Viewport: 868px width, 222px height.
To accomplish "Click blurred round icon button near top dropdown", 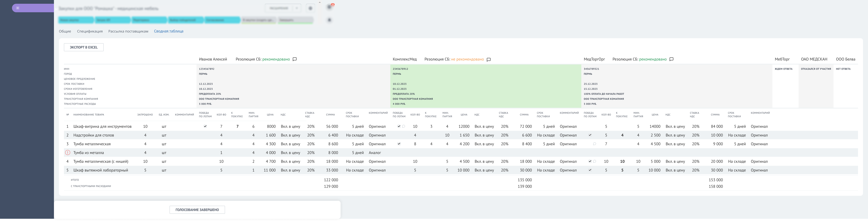I will point(310,8).
